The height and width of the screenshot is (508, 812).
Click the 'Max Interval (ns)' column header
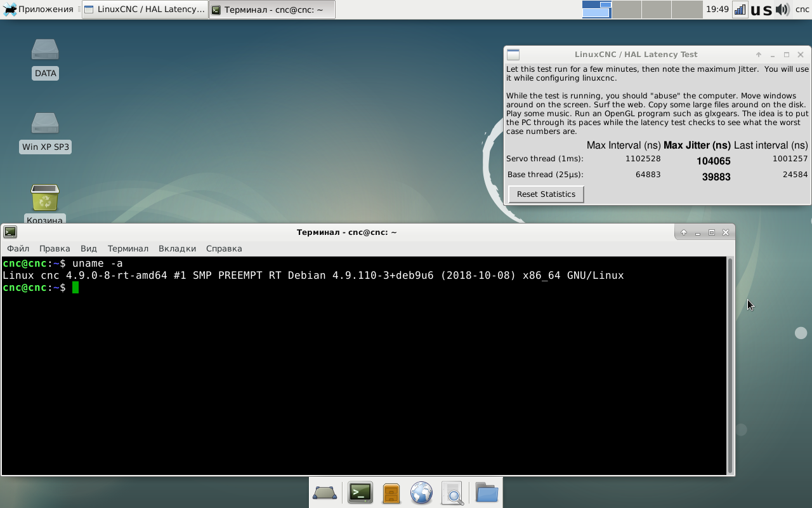click(x=624, y=145)
